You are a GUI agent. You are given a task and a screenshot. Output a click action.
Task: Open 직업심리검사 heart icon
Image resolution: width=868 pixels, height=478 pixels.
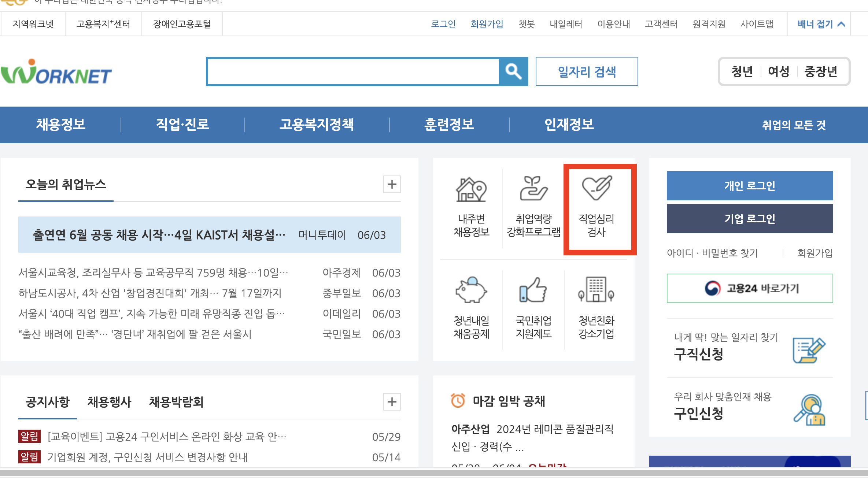coord(596,188)
